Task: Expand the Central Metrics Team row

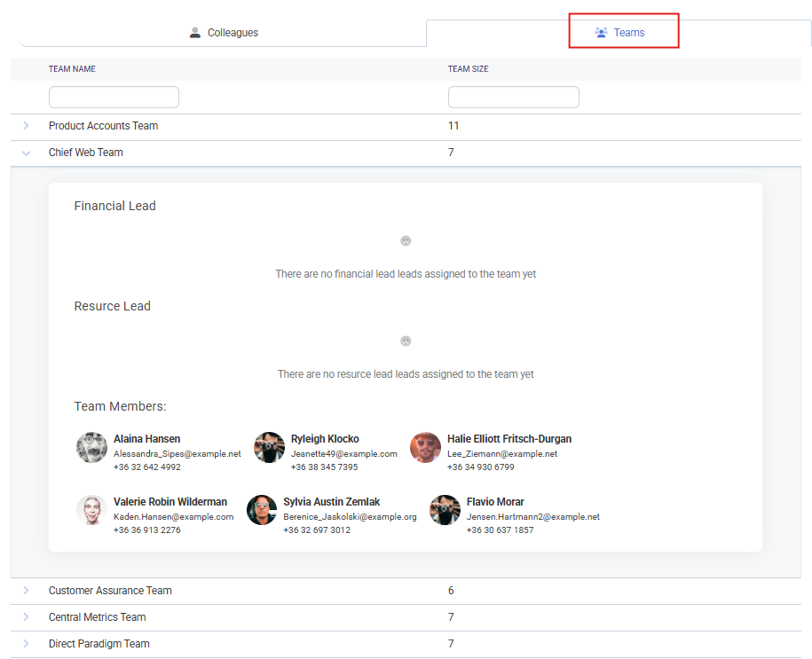Action: coord(26,617)
